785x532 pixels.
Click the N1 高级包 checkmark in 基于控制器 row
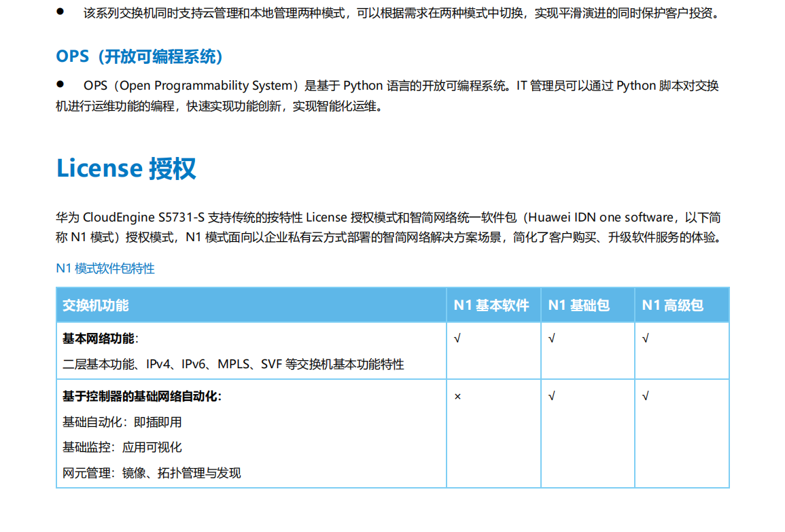(x=645, y=396)
